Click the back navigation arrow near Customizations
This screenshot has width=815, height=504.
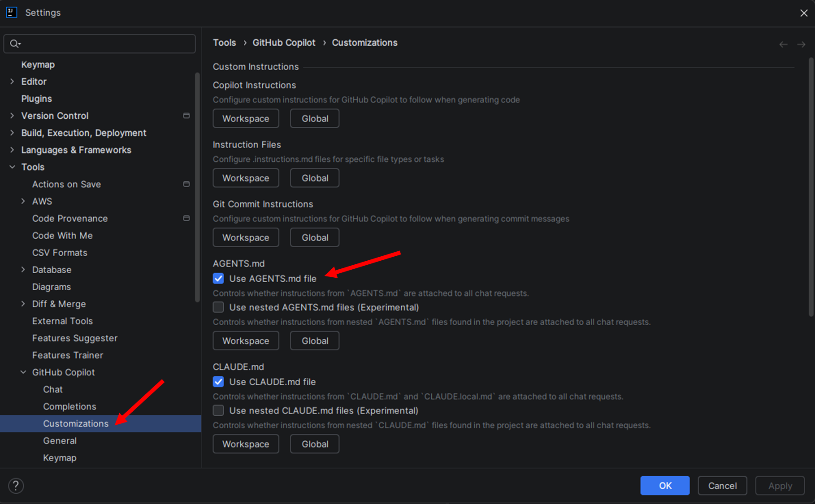[783, 44]
